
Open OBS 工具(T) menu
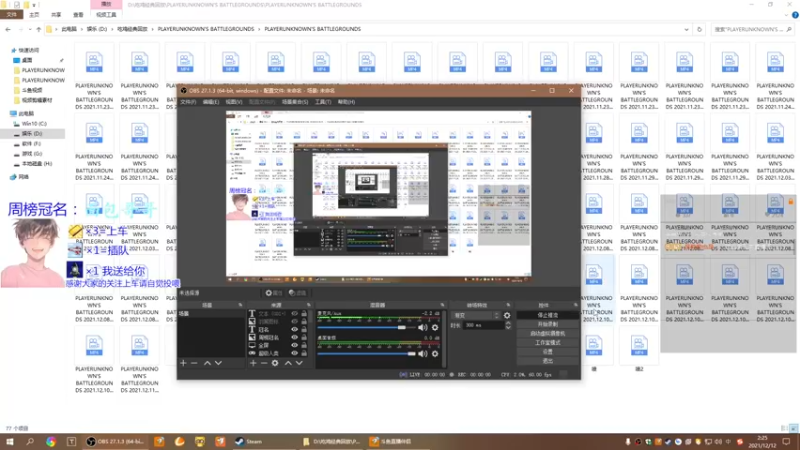click(x=322, y=102)
